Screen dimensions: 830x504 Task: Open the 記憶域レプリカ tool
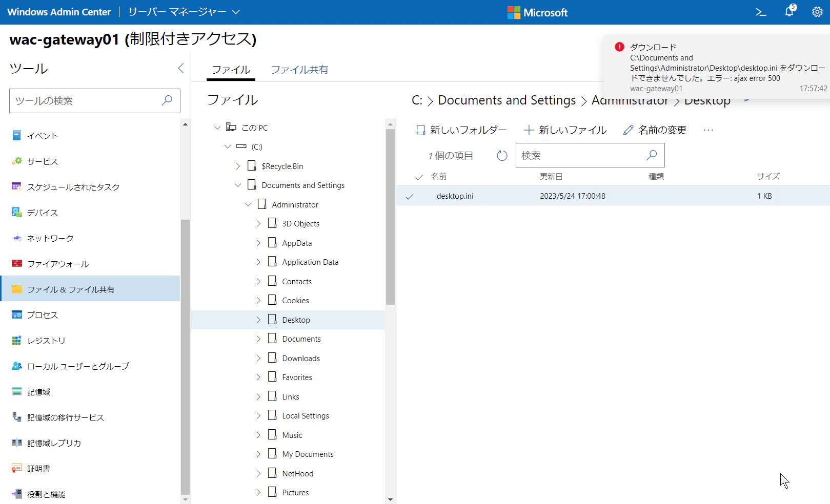(91, 443)
